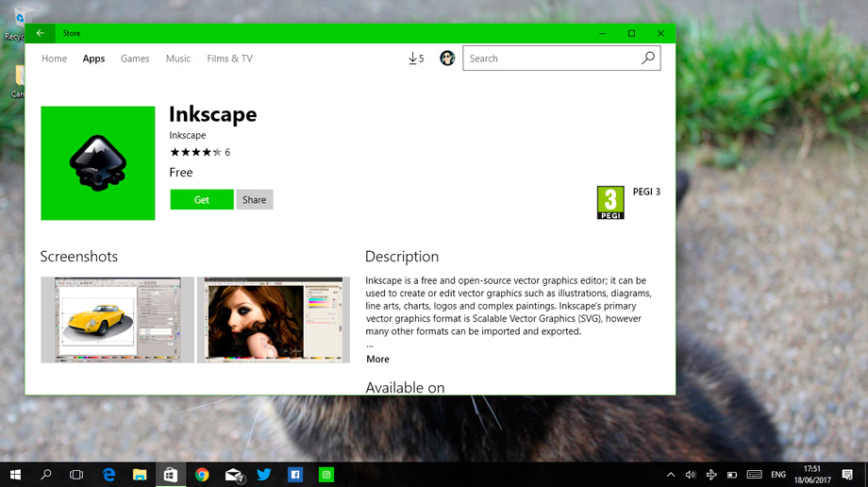
Task: Click the Screenshots heading
Action: pos(79,257)
